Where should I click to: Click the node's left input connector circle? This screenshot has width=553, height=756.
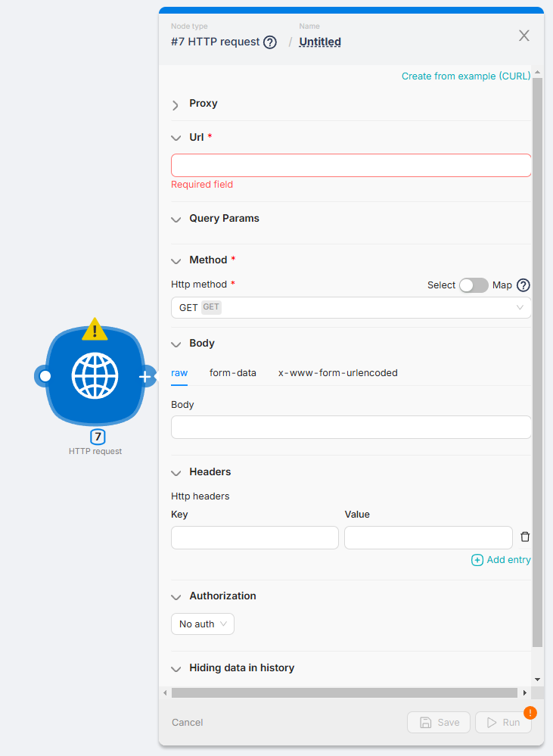point(45,376)
